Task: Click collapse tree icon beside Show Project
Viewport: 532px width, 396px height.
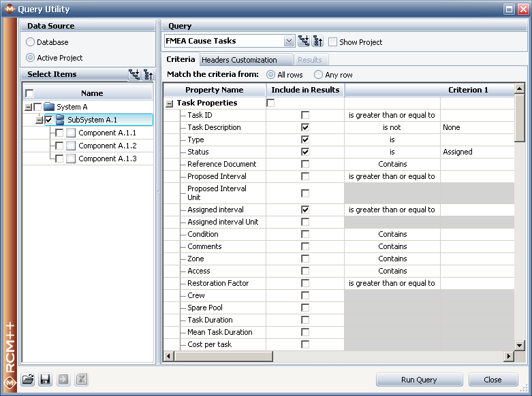Action: click(x=318, y=42)
